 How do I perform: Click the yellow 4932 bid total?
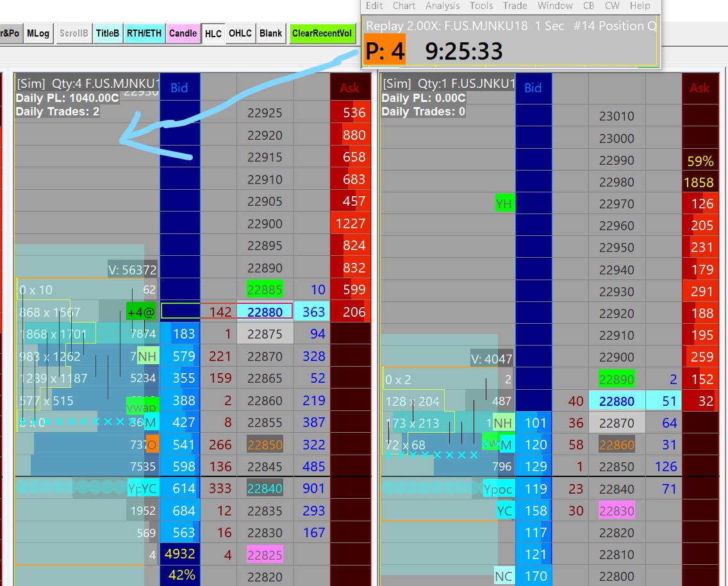[180, 554]
